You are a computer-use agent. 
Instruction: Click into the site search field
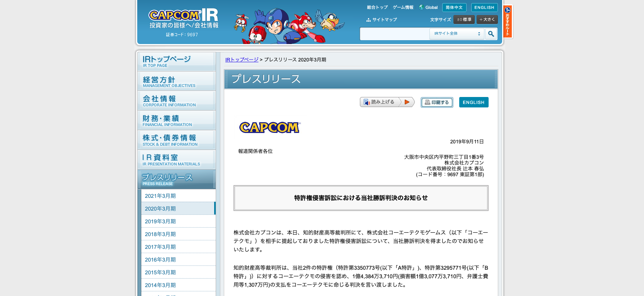395,34
